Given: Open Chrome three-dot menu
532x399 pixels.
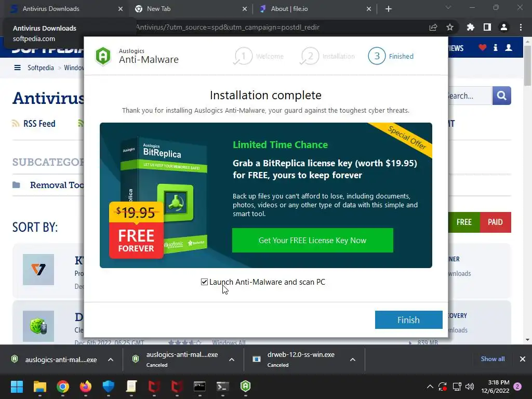Looking at the screenshot, I should pyautogui.click(x=521, y=27).
